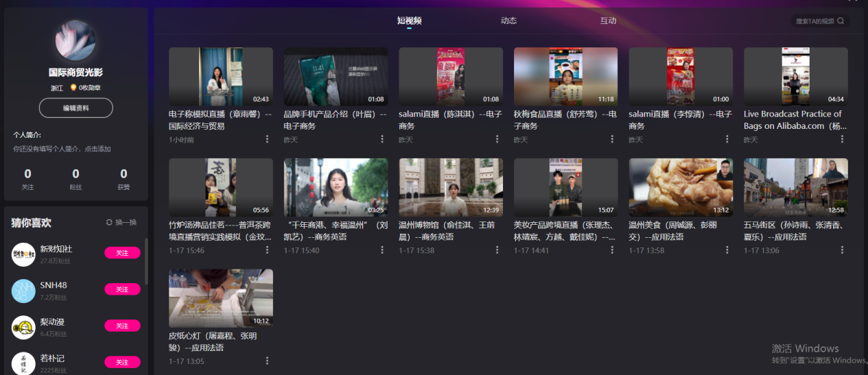
Task: Click the 换一换 refresh icon
Action: [x=109, y=223]
